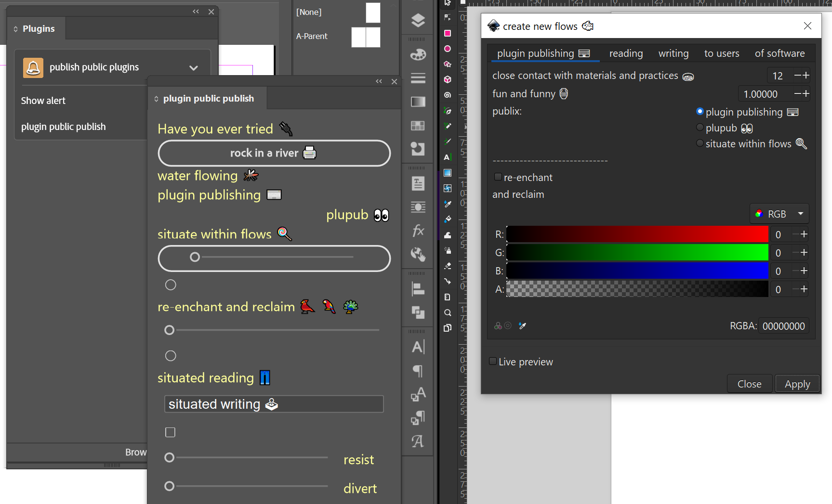Click Apply in create new flows dialog
The image size is (832, 504).
[797, 384]
